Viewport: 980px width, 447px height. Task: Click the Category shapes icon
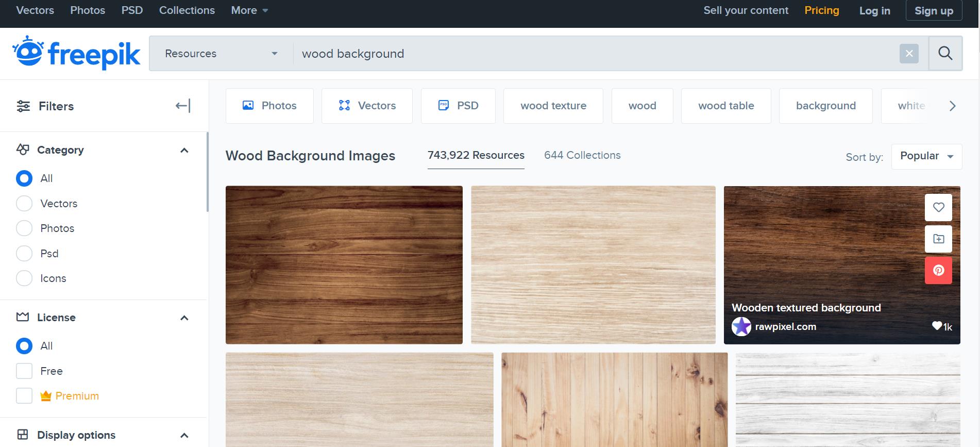(23, 150)
